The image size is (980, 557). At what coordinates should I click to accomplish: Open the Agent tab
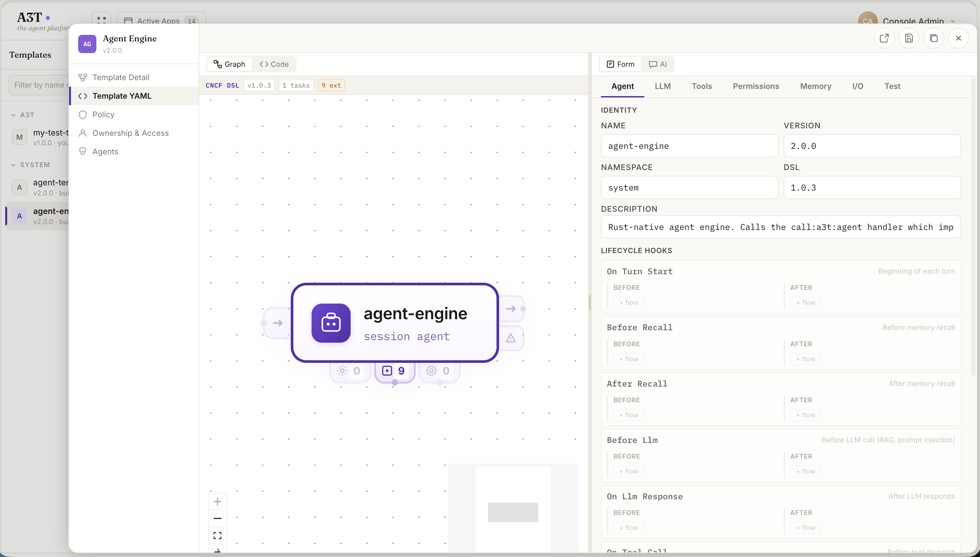(623, 86)
